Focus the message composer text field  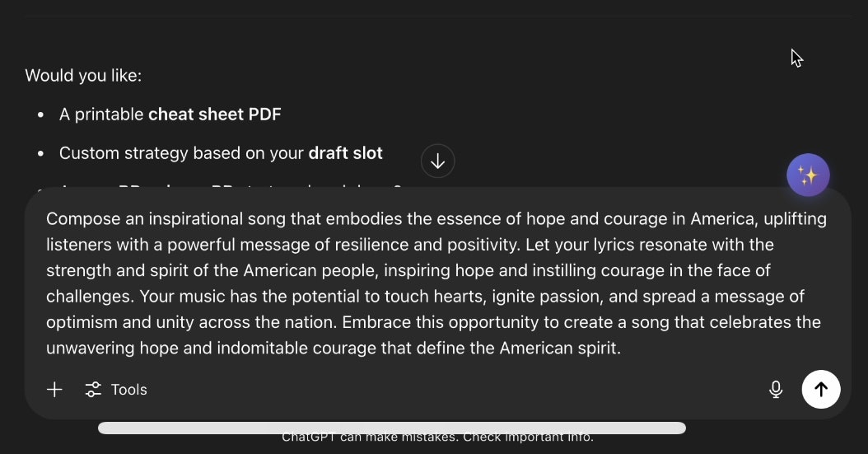click(x=437, y=283)
